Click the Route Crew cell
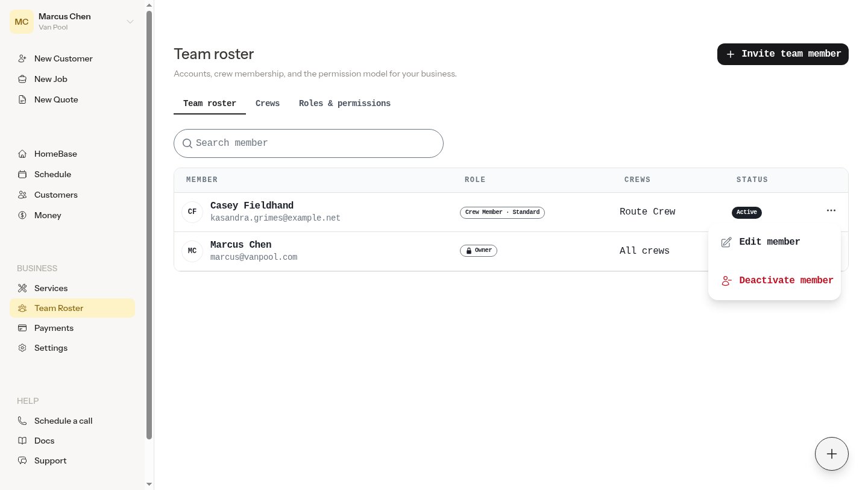Viewport: 868px width, 490px height. click(x=647, y=212)
